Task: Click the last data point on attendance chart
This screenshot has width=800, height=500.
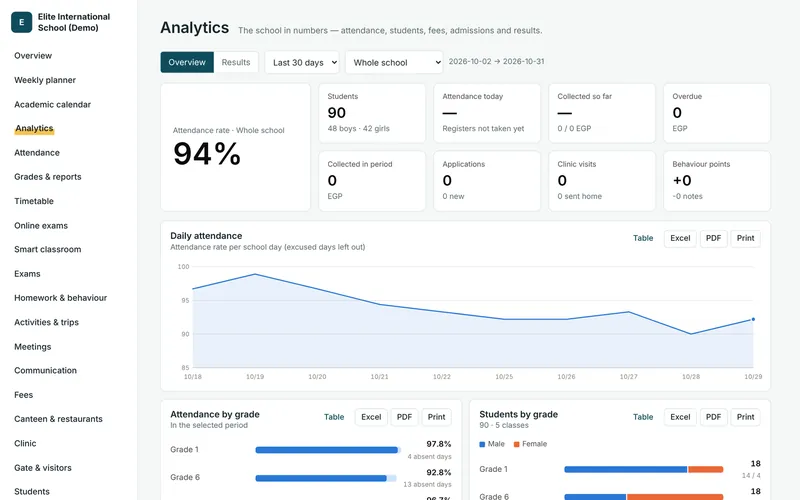Action: click(753, 319)
